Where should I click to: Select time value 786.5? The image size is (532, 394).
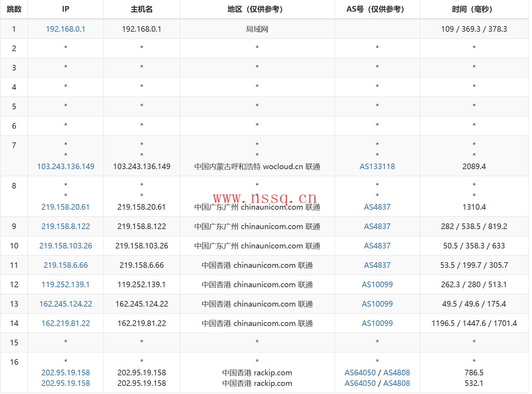tap(474, 373)
